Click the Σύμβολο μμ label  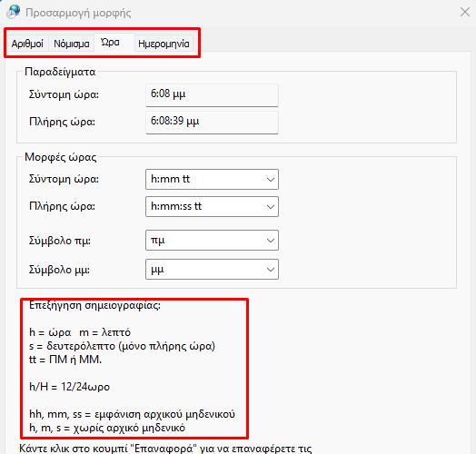pyautogui.click(x=59, y=270)
